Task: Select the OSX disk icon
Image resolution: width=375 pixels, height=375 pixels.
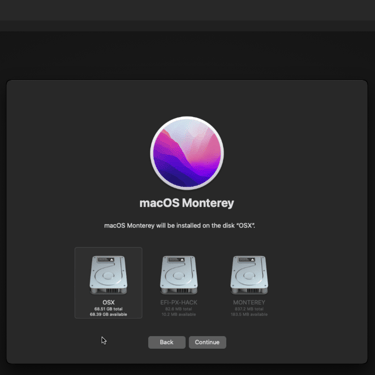Action: click(x=108, y=275)
